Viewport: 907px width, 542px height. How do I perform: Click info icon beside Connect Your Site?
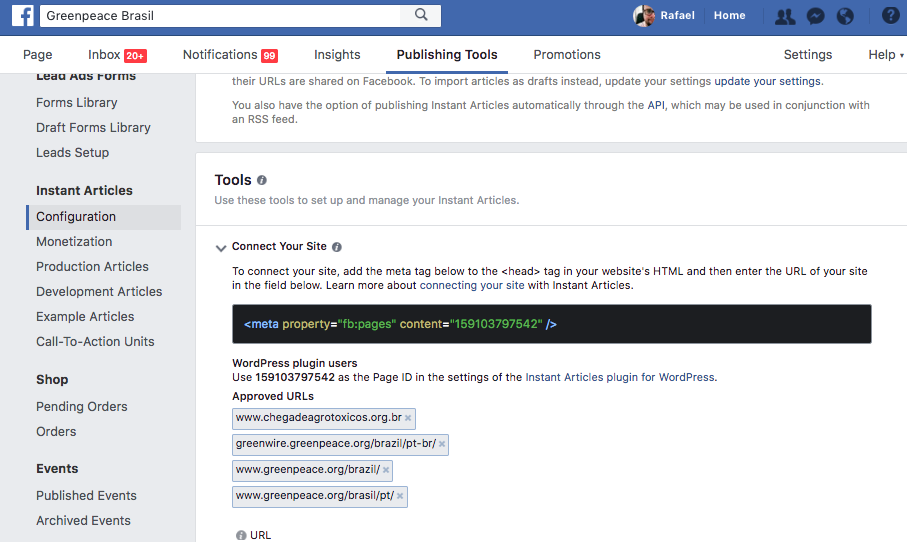[337, 247]
